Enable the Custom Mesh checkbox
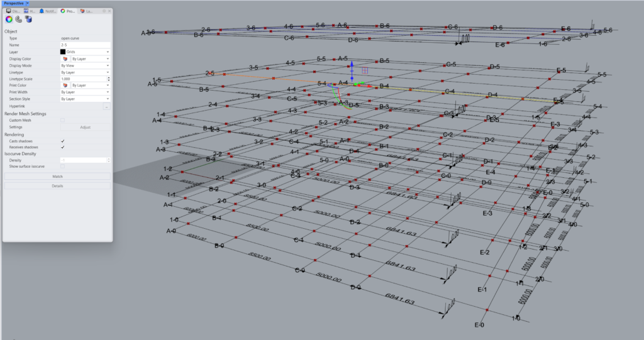The width and height of the screenshot is (644, 340). click(63, 120)
